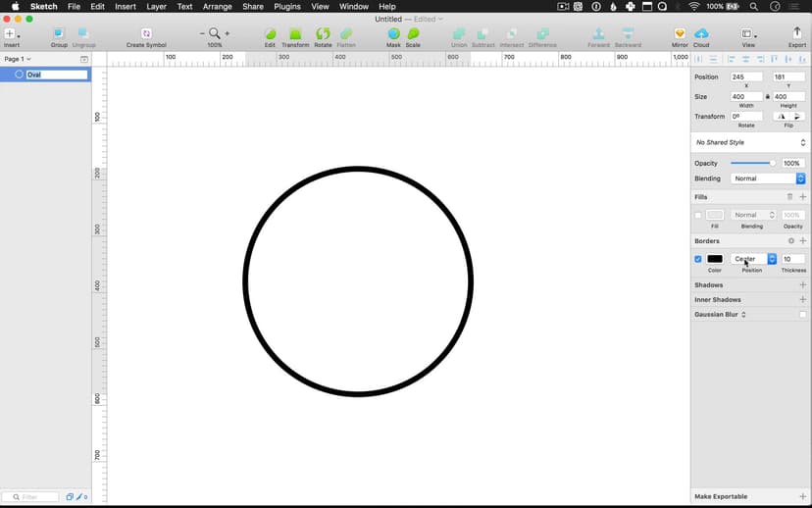Click the Cloud upload icon

click(701, 34)
